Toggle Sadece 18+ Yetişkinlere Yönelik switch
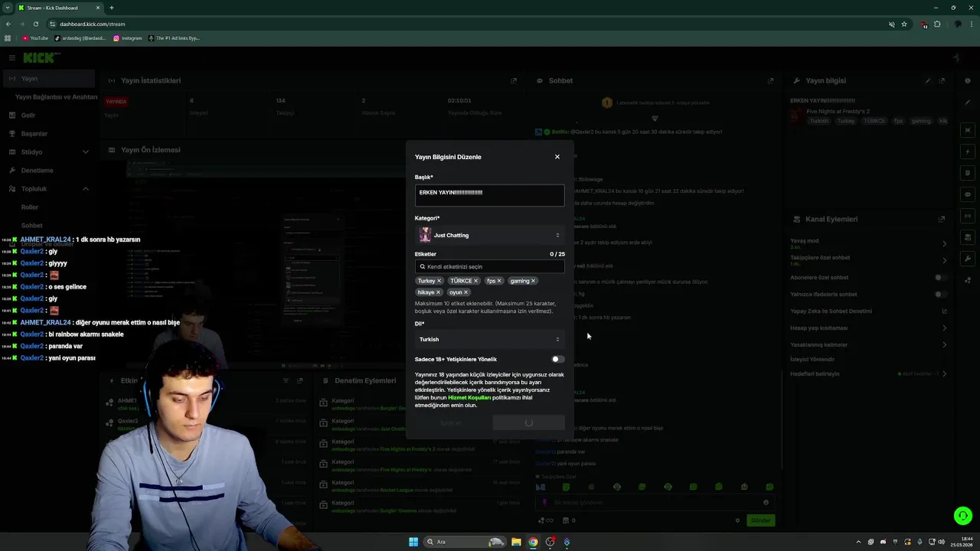The width and height of the screenshot is (980, 551). [x=557, y=359]
